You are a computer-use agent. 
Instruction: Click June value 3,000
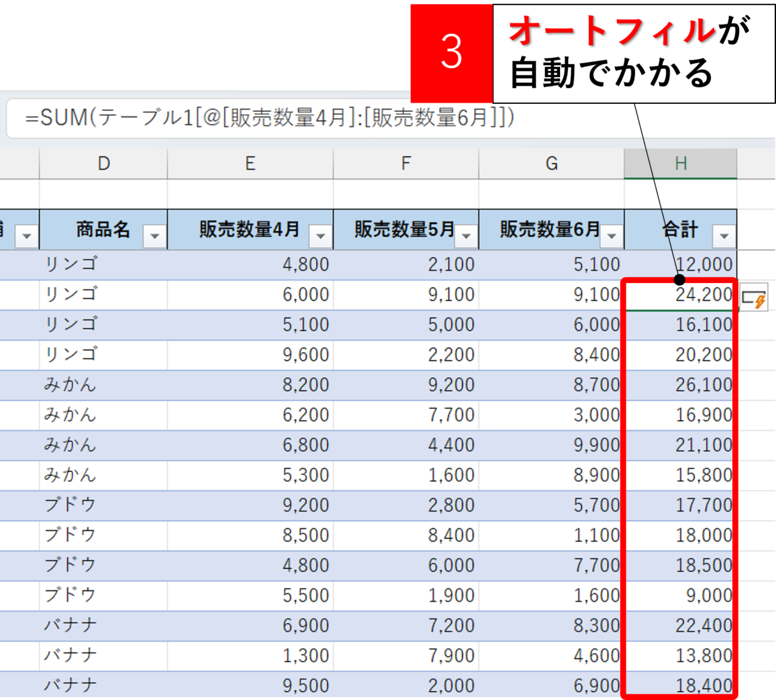(551, 415)
